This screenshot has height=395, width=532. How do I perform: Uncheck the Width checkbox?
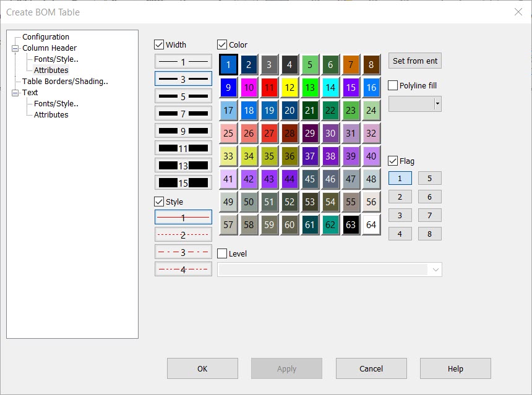[159, 45]
